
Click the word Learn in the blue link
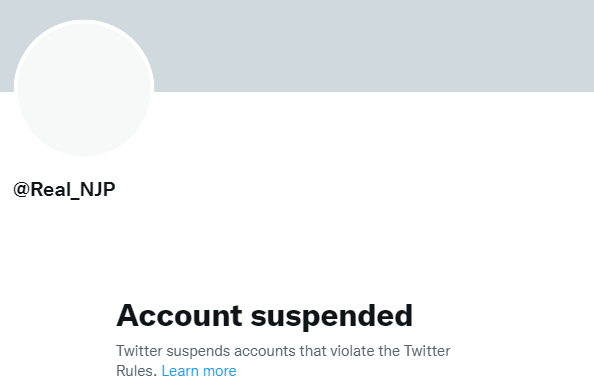tap(179, 371)
